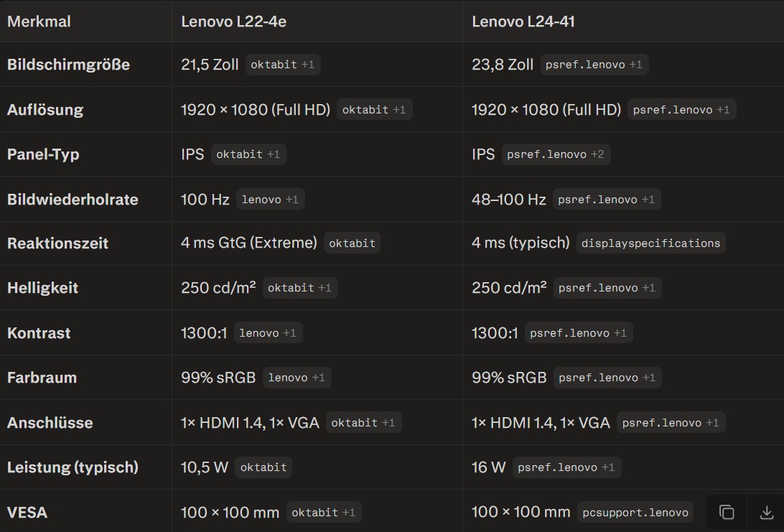Open oktabit chip in Anschlüsse row
Screen dimensions: 784x532
363,422
